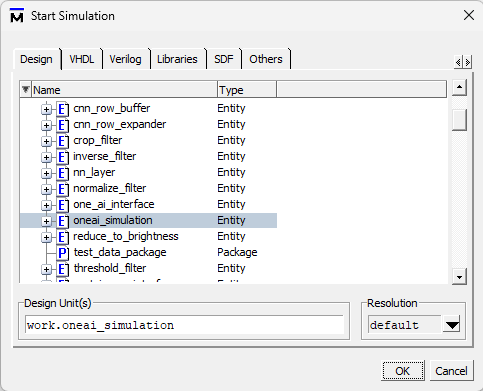Image resolution: width=483 pixels, height=391 pixels.
Task: Go to the Others tab
Action: pyautogui.click(x=266, y=59)
